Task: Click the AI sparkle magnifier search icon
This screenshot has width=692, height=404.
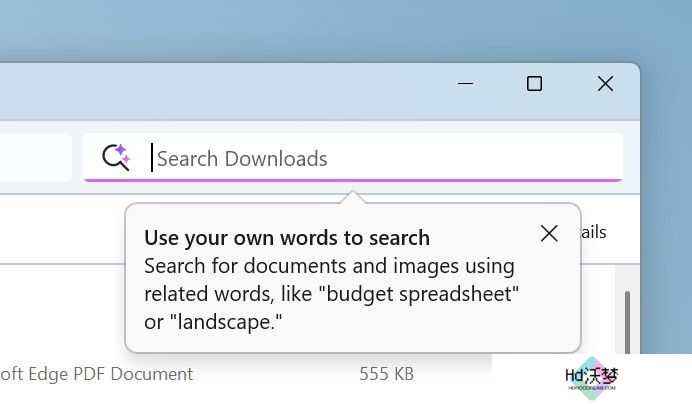Action: 116,157
